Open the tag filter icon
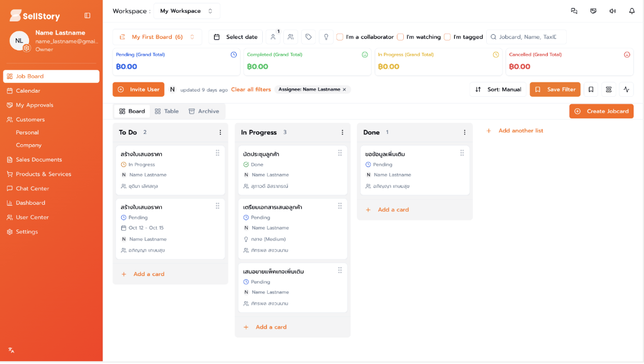This screenshot has height=364, width=644. click(308, 37)
